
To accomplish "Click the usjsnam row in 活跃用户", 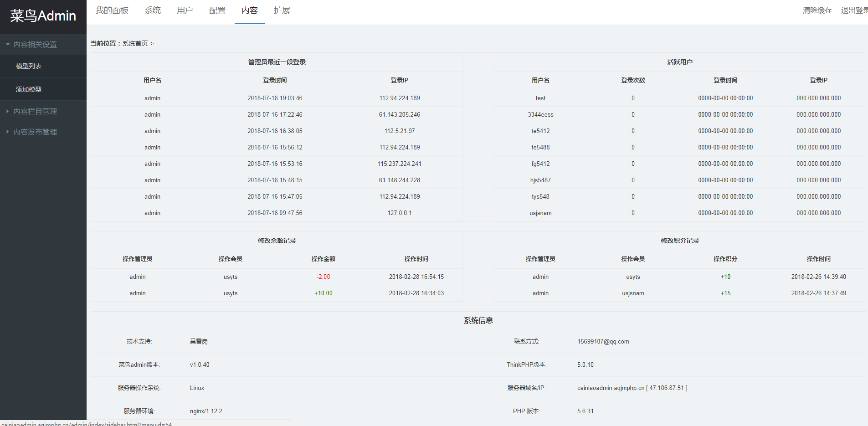I will coord(540,213).
